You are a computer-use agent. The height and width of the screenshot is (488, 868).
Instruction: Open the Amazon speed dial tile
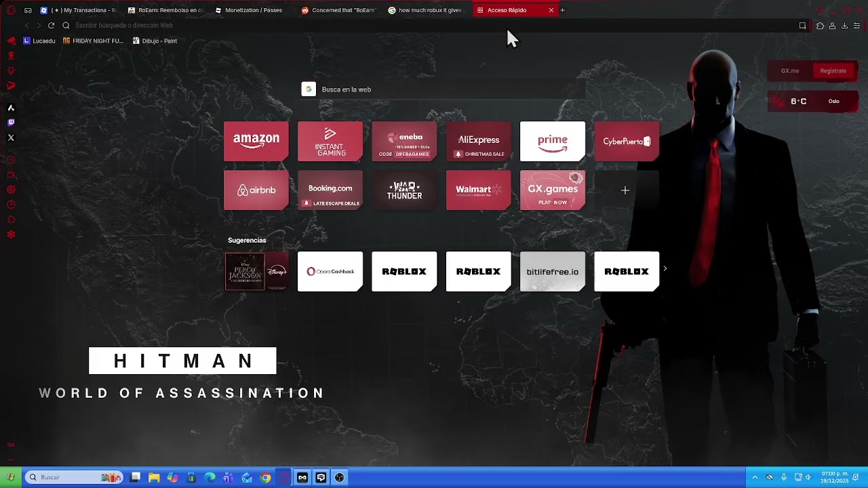click(x=256, y=141)
